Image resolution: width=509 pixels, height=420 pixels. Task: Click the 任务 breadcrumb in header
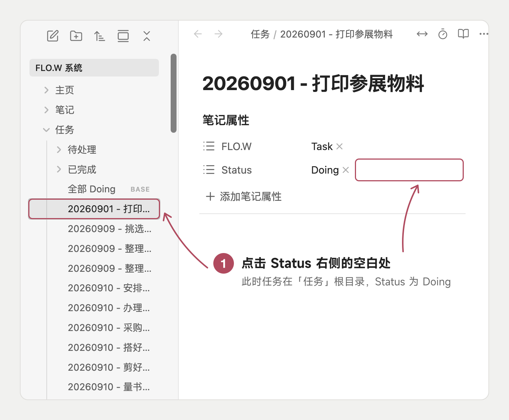tap(260, 34)
